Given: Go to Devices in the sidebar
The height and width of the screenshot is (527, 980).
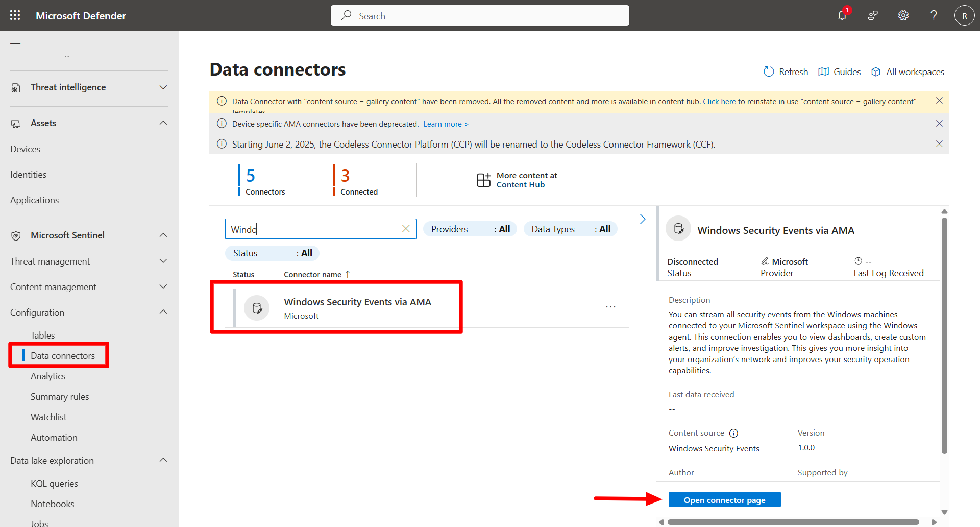Looking at the screenshot, I should click(x=25, y=149).
